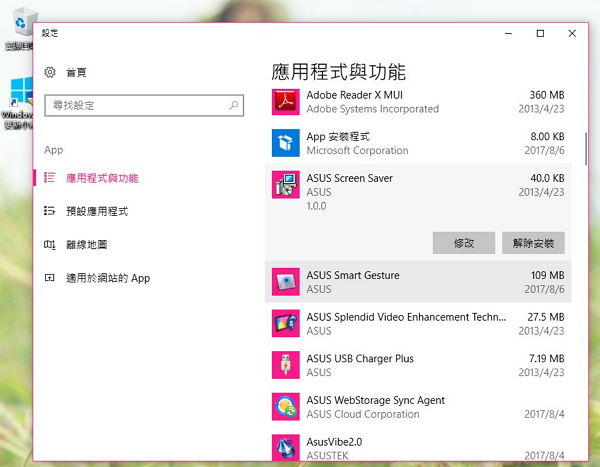Click the App 安裝程式 box icon
The width and height of the screenshot is (600, 467).
tap(285, 143)
